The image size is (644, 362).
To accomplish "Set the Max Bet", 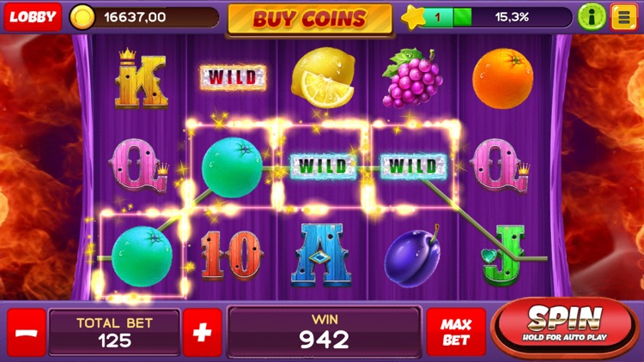I will pyautogui.click(x=456, y=332).
